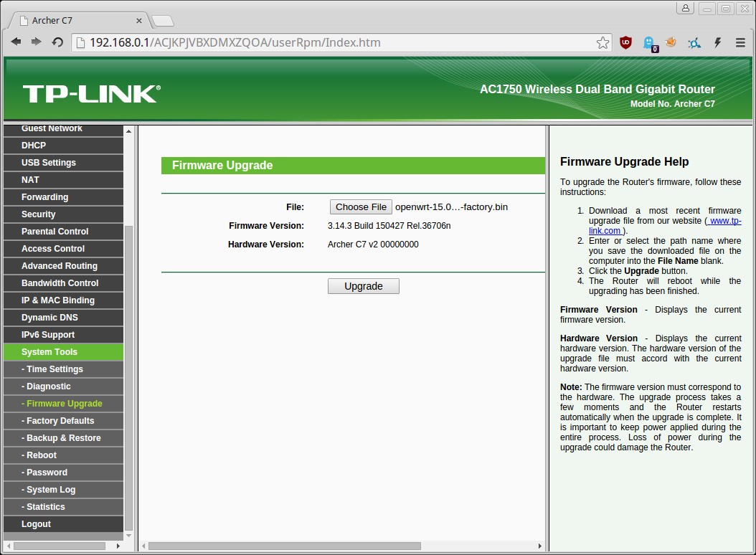756x555 pixels.
Task: Open USB Settings in the sidebar
Action: (64, 163)
